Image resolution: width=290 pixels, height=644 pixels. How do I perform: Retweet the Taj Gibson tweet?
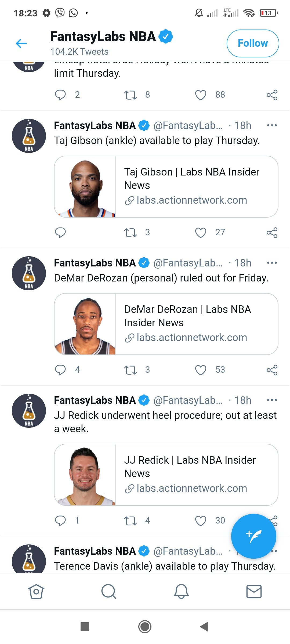click(x=130, y=232)
